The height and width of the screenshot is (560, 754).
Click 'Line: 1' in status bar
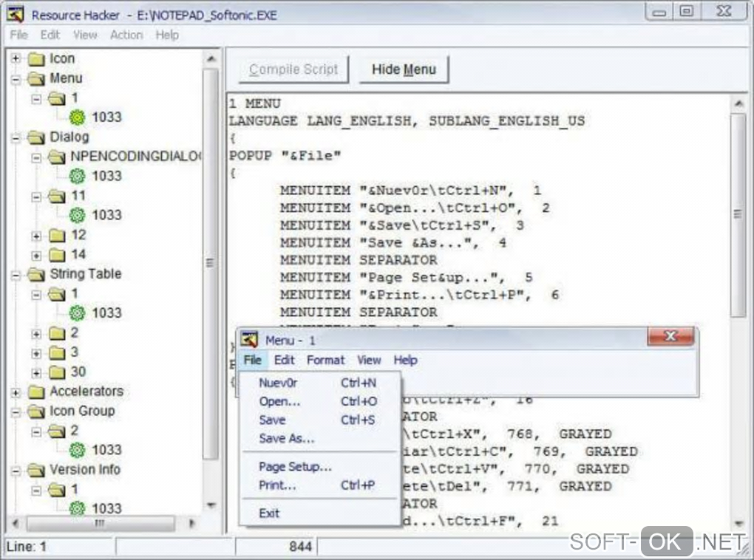click(27, 547)
